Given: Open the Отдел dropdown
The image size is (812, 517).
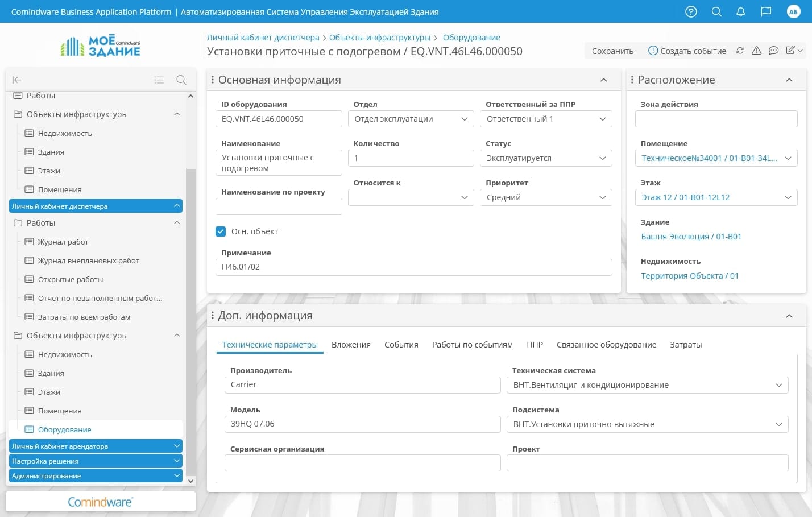Looking at the screenshot, I should [x=411, y=119].
